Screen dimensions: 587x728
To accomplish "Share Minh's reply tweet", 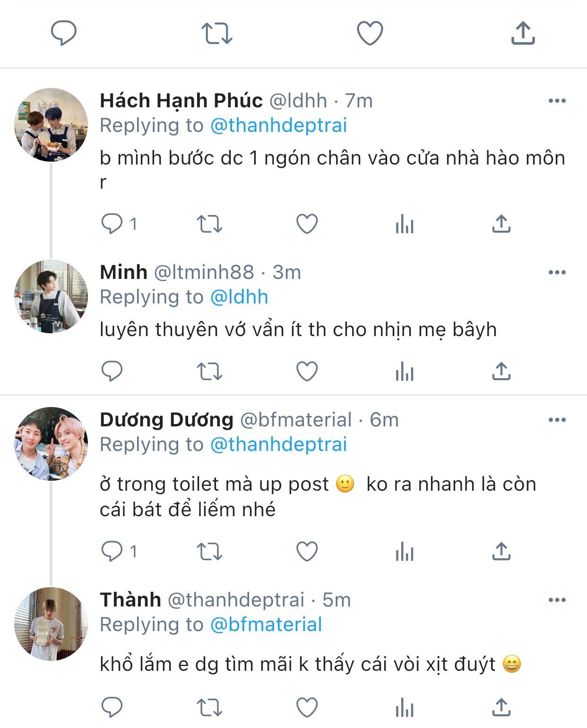I will pos(501,372).
